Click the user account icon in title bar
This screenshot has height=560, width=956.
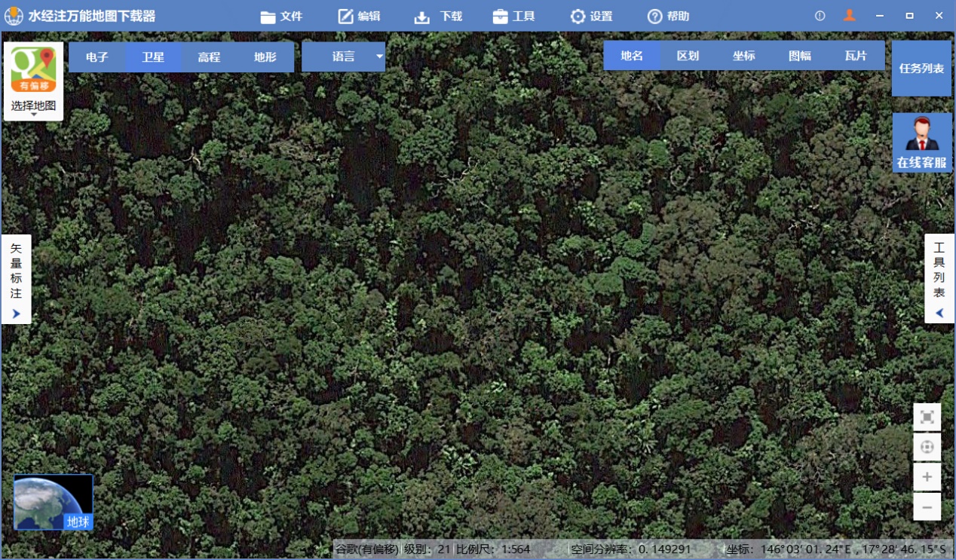(849, 16)
